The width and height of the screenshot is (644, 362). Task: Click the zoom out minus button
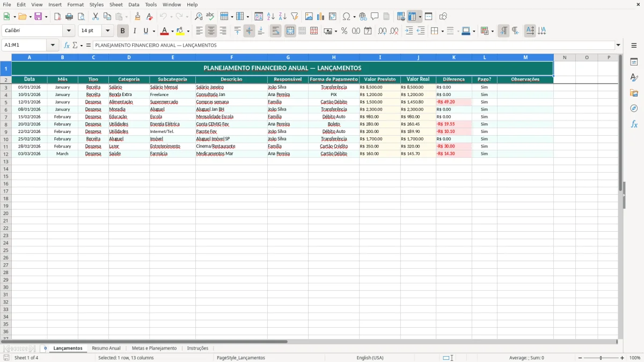[580, 358]
